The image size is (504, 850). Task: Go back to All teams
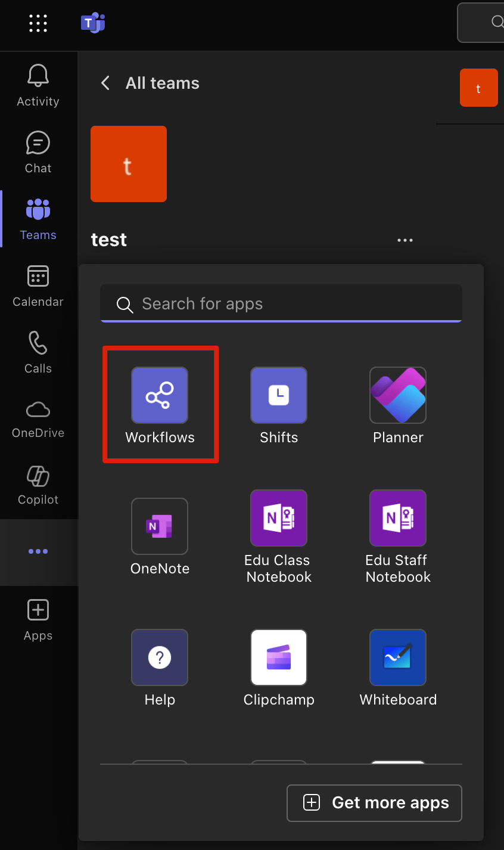105,83
